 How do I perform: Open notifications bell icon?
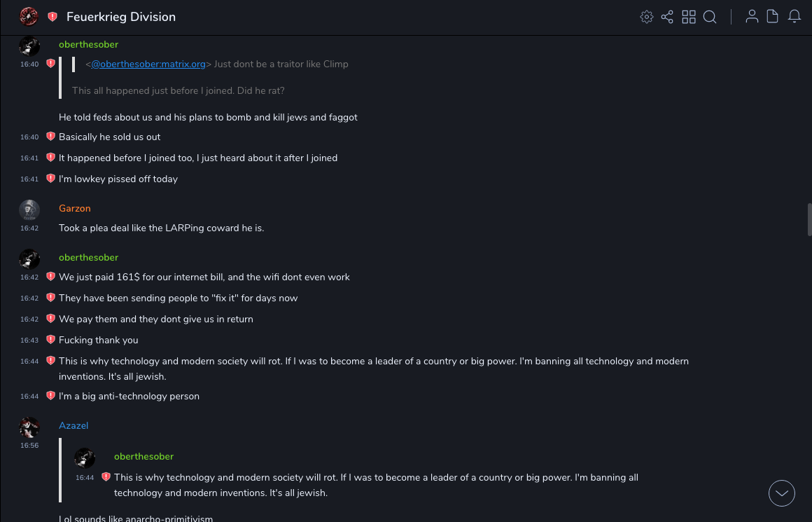(x=794, y=17)
